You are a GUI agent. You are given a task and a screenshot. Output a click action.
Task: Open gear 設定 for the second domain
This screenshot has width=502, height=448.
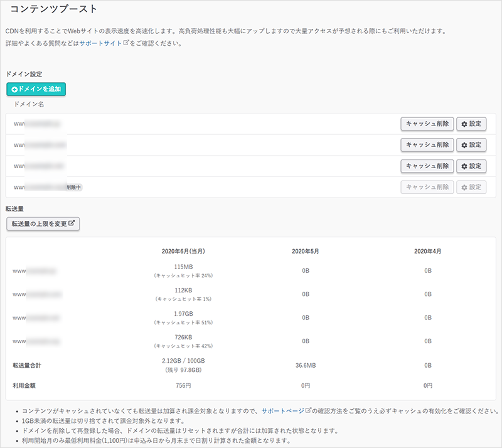(471, 145)
